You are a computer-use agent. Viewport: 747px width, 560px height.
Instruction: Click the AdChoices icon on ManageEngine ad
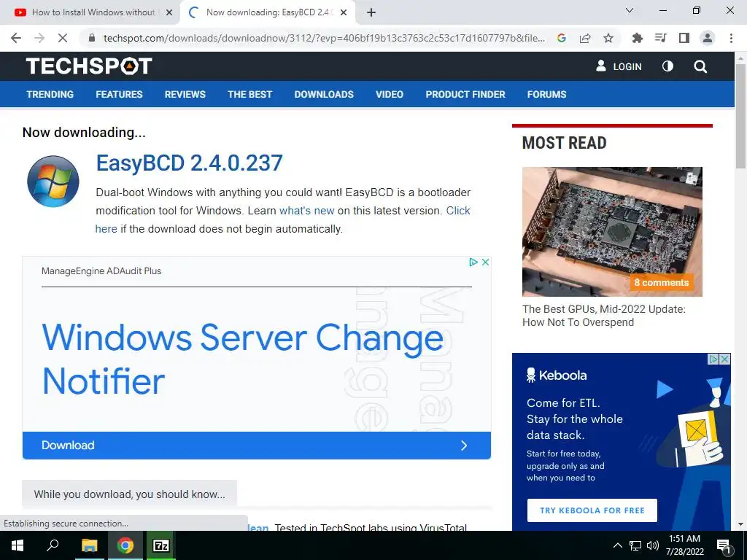(473, 262)
